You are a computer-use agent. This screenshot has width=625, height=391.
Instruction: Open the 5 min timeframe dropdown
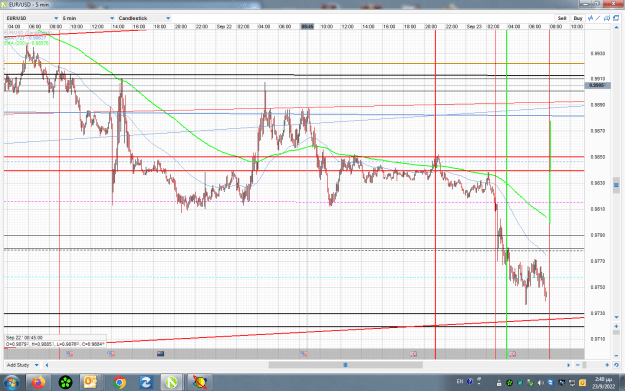pyautogui.click(x=88, y=18)
